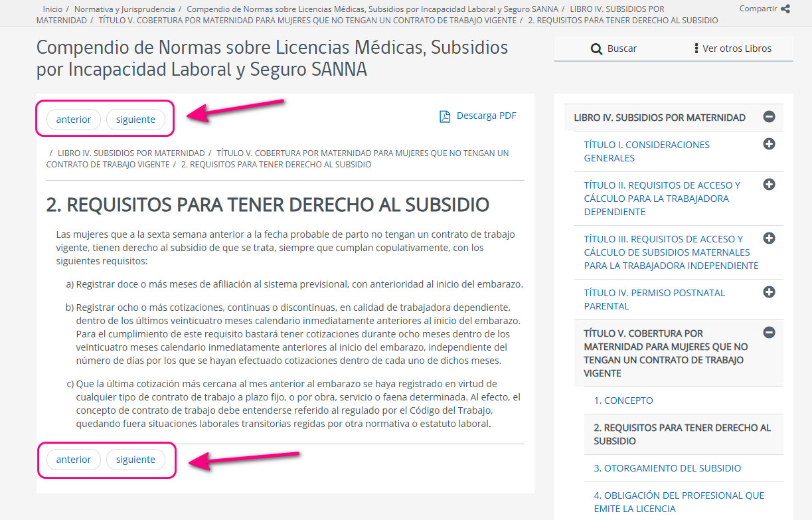The height and width of the screenshot is (520, 812).
Task: Click the bottom 'siguiente' button
Action: [135, 460]
